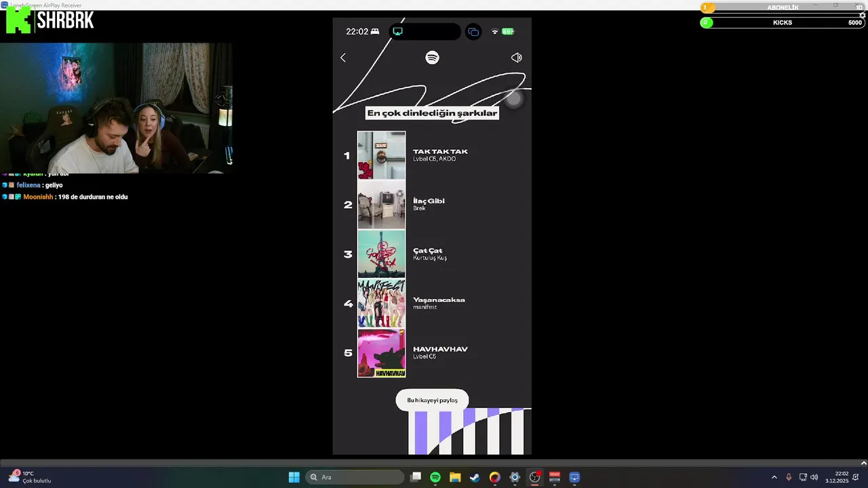The width and height of the screenshot is (868, 488).
Task: Click the settings gear near the KICKS bar
Action: pyautogui.click(x=863, y=15)
